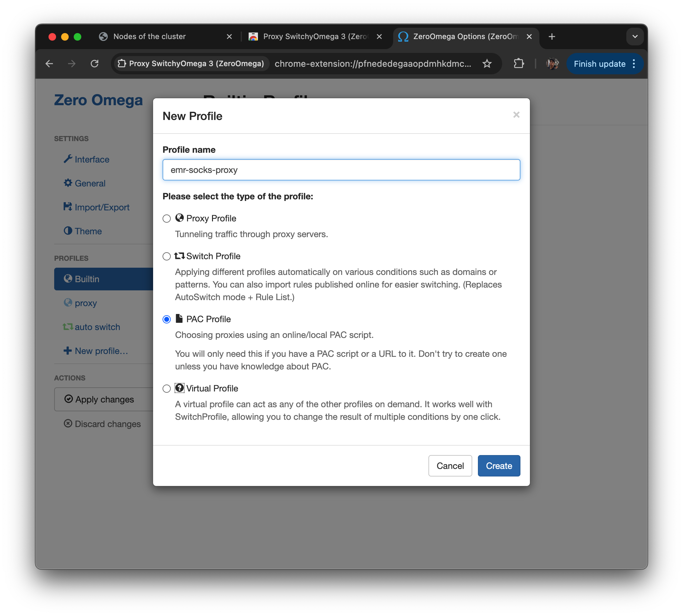This screenshot has width=683, height=616.
Task: Close the New Profile dialog with X
Action: (x=516, y=115)
